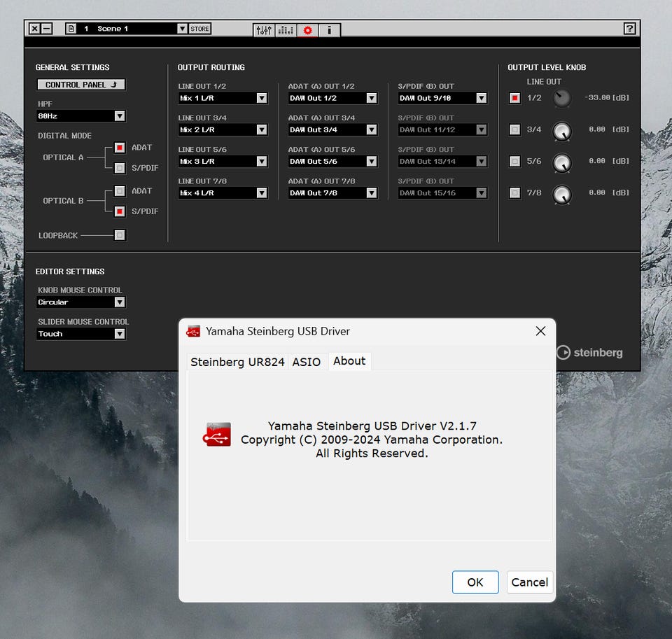Screen dimensions: 672x639
Task: Open ADAT (A) Out 1/2 routing dropdown
Action: tap(332, 98)
